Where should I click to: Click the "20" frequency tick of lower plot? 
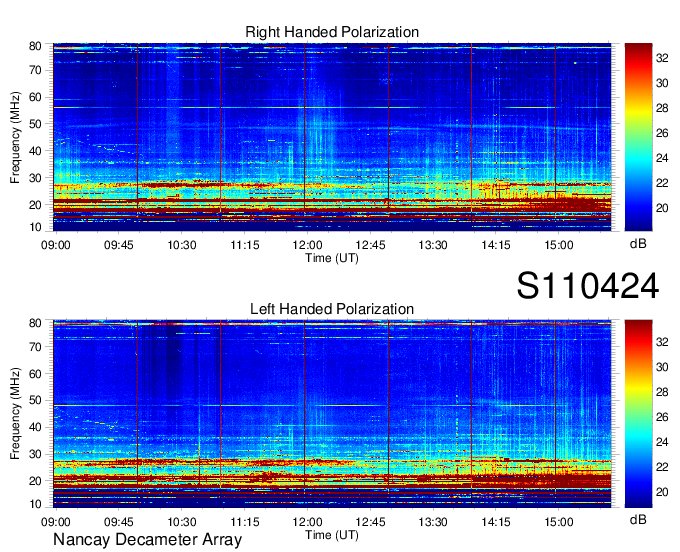[35, 480]
